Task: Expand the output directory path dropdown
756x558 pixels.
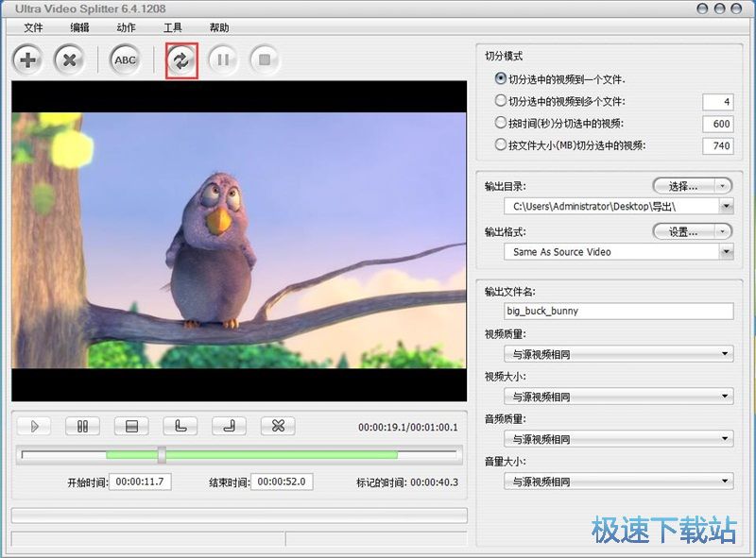Action: tap(726, 207)
